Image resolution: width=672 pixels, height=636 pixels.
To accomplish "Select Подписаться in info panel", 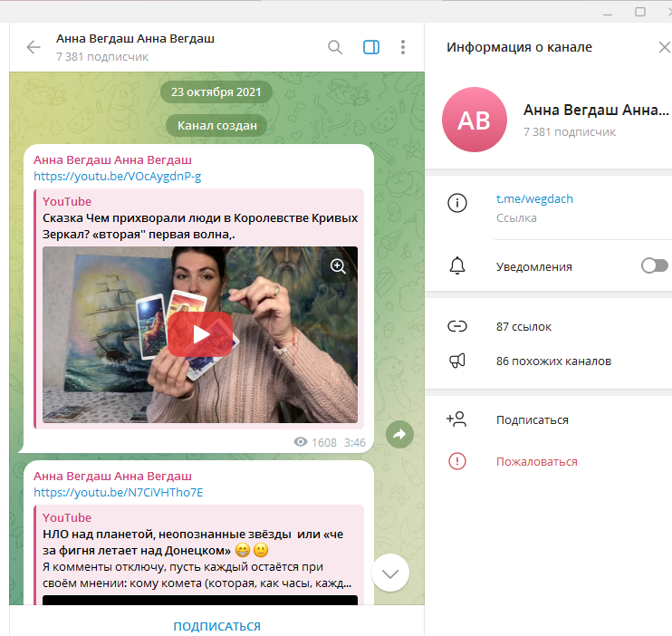I will [533, 419].
